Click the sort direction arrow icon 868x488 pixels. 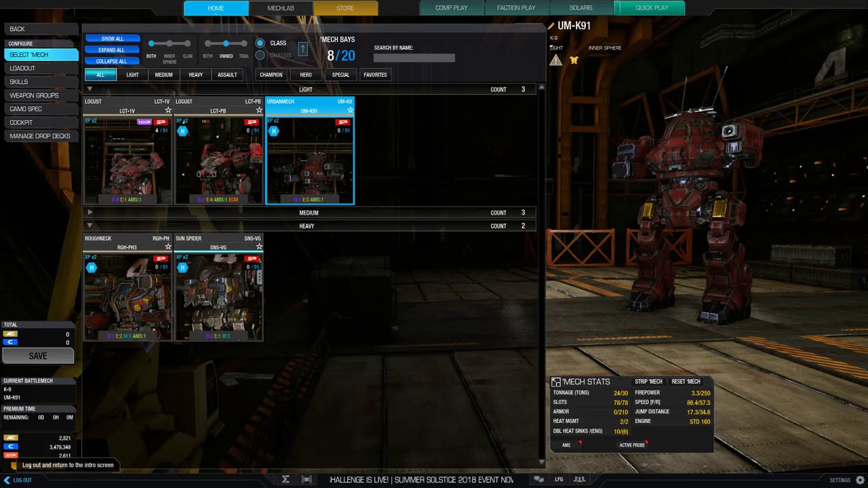[x=302, y=49]
